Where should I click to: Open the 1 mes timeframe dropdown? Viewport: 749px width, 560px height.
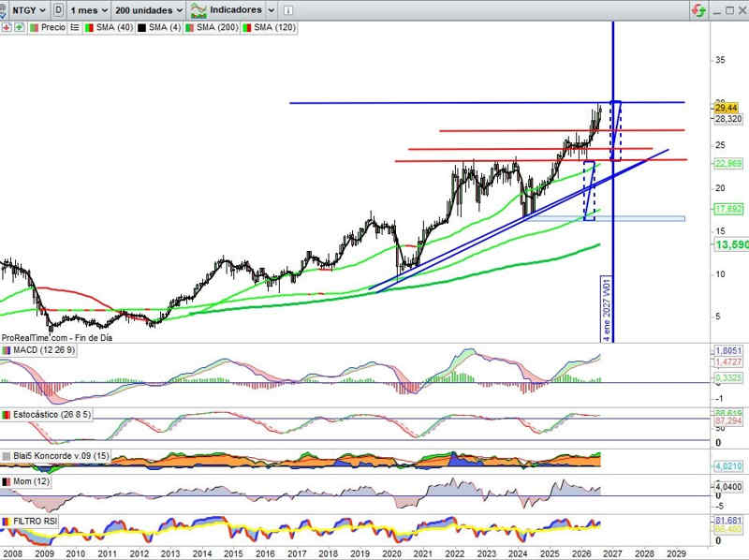88,10
